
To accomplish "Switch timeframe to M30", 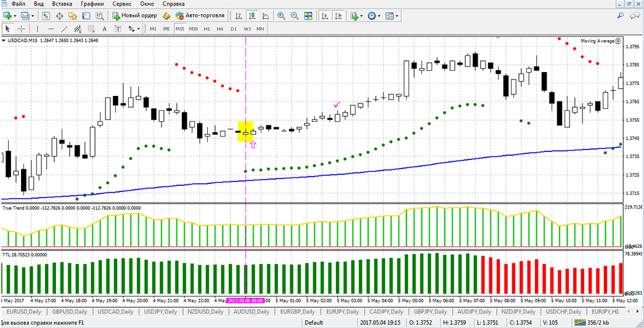I will coord(194,29).
